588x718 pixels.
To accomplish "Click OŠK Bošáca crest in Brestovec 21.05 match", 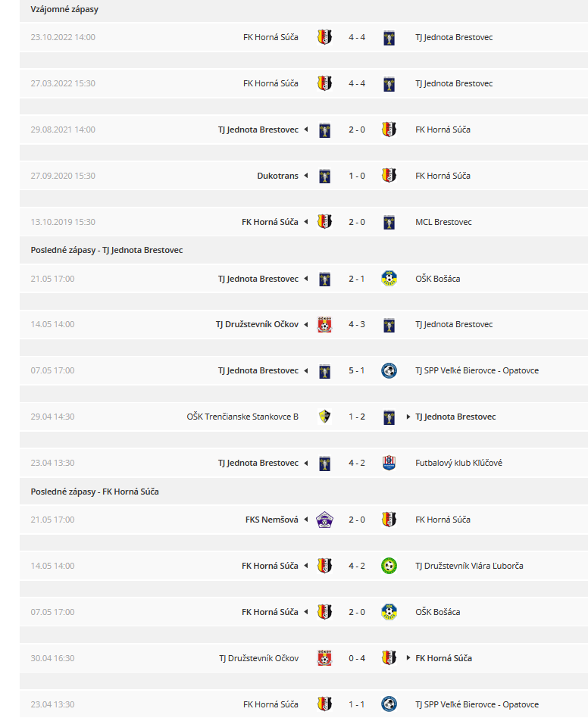I will (x=389, y=279).
